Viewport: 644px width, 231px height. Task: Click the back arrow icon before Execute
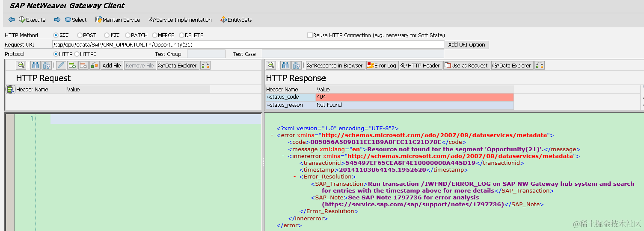[11, 20]
